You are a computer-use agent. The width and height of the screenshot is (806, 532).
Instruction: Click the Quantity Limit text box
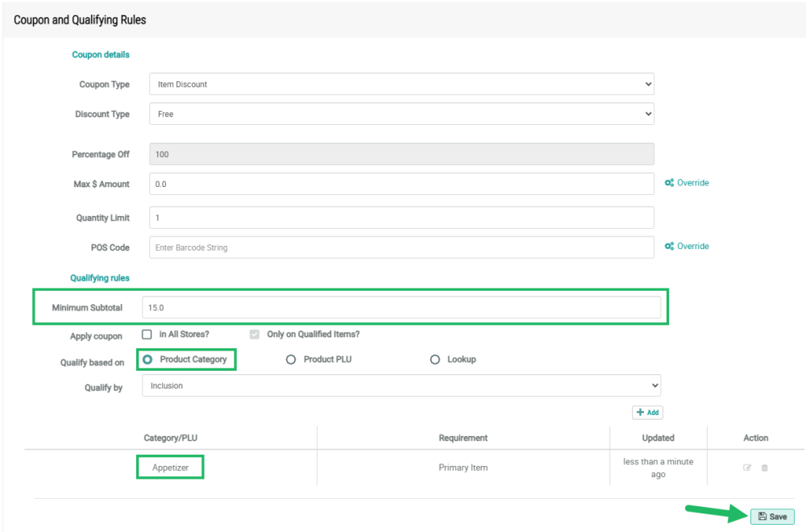click(x=401, y=218)
